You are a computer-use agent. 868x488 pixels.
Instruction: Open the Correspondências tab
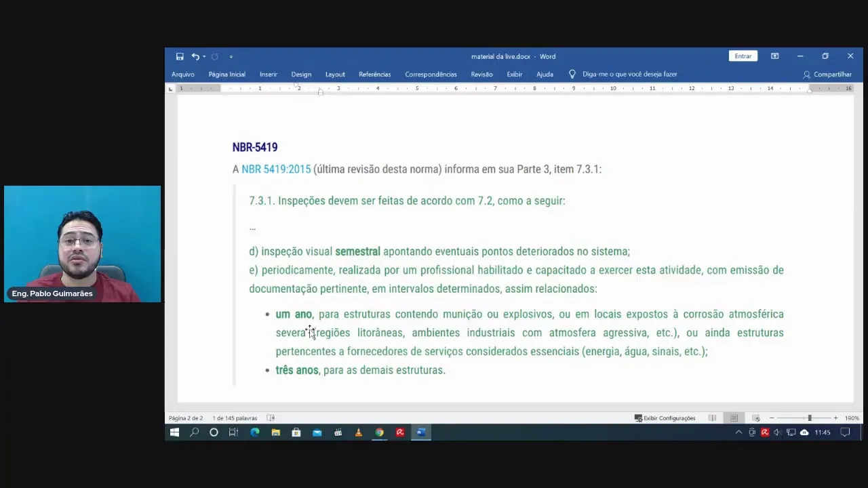[431, 75]
